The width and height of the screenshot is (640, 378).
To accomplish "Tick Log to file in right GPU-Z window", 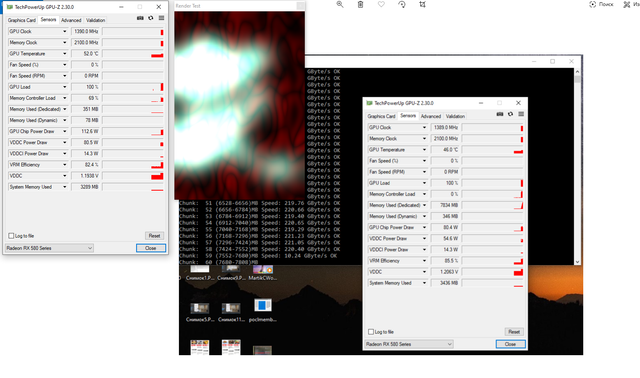I will tap(371, 332).
